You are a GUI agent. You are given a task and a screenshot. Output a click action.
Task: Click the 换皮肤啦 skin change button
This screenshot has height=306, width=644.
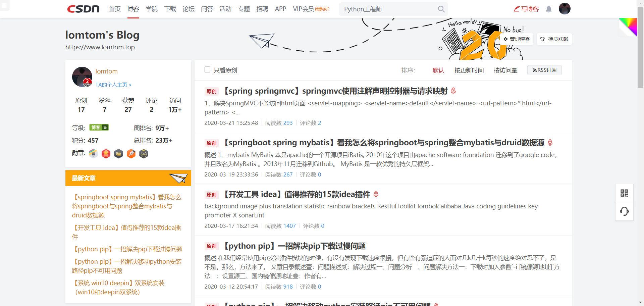pyautogui.click(x=554, y=39)
